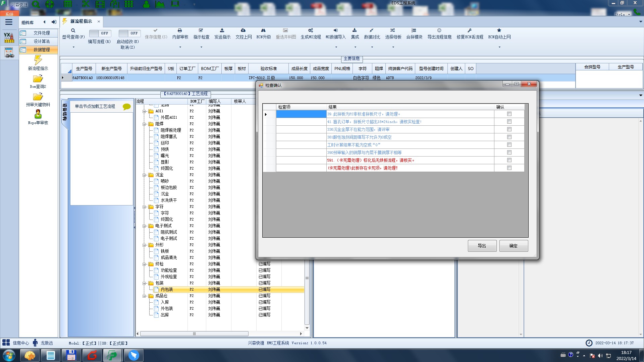Toggle the 编写流程 OFF switch
644x362 pixels.
99,33
